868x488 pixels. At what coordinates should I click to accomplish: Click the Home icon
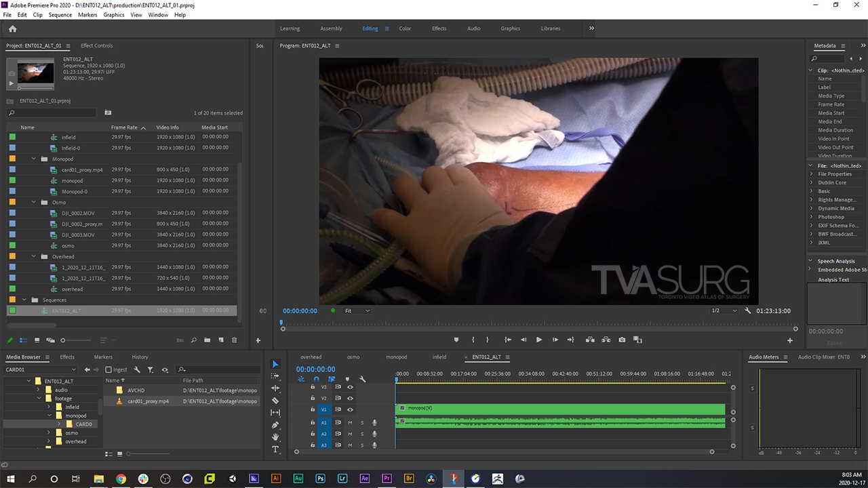pyautogui.click(x=12, y=28)
